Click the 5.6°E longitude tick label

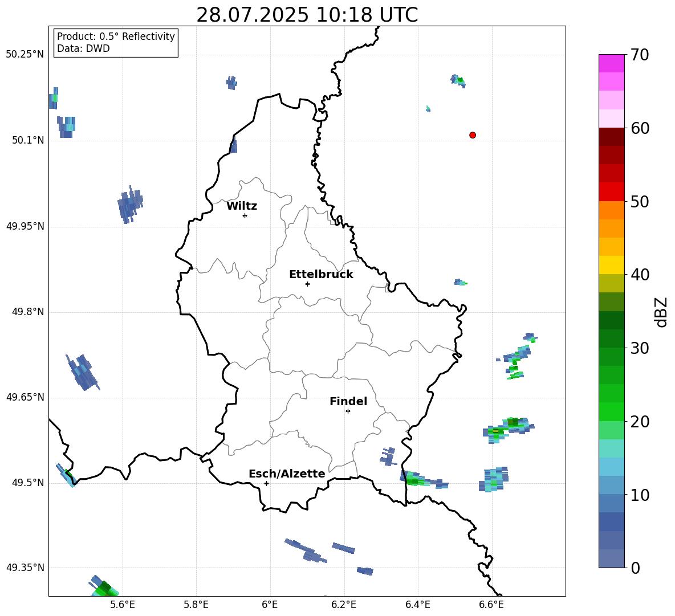click(123, 605)
